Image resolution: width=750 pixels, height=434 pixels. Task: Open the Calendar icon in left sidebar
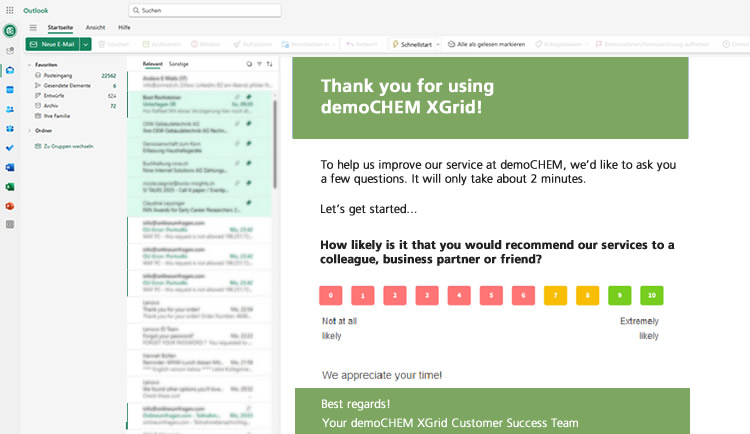coord(10,89)
